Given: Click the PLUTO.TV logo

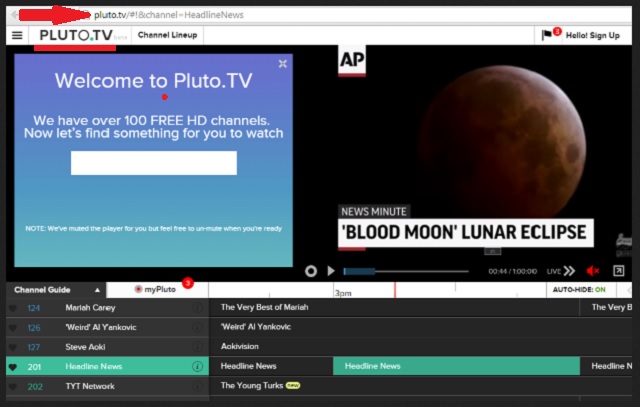Looking at the screenshot, I should point(76,36).
